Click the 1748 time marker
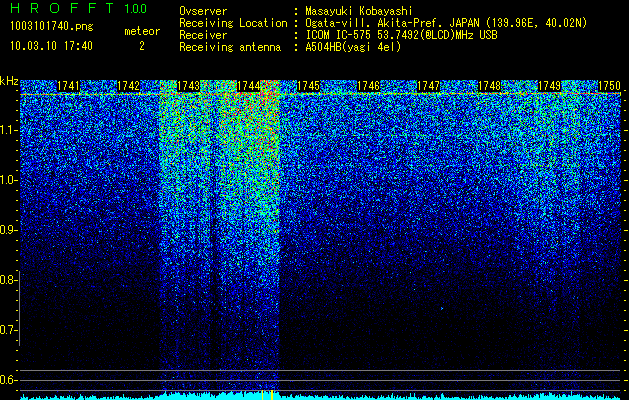 point(489,86)
